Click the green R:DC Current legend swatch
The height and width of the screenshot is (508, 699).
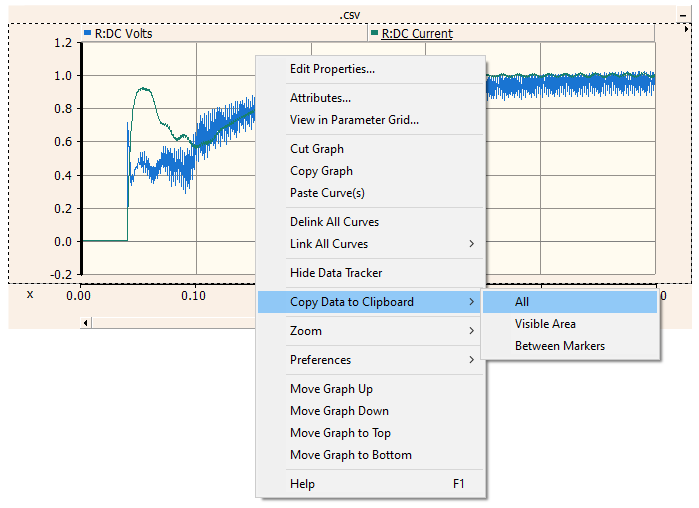pyautogui.click(x=375, y=33)
